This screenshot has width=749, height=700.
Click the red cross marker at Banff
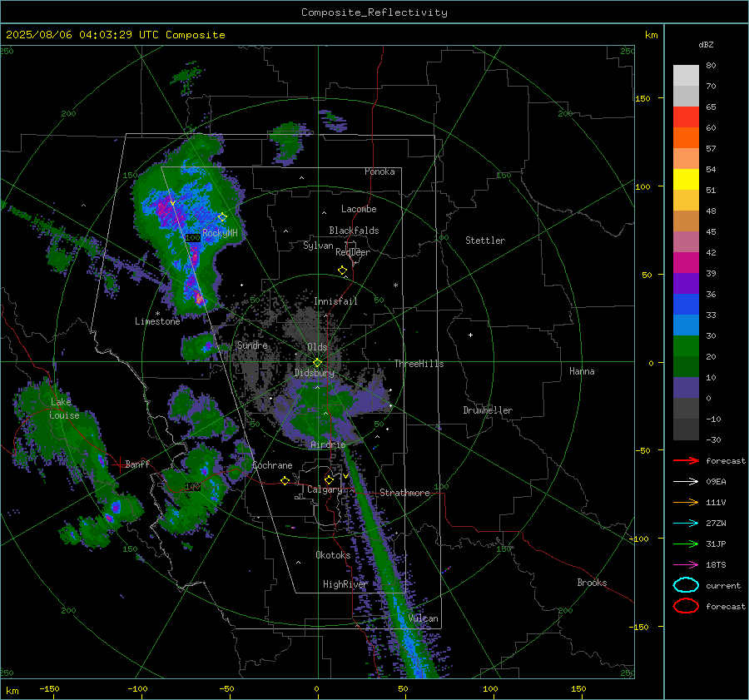(119, 464)
